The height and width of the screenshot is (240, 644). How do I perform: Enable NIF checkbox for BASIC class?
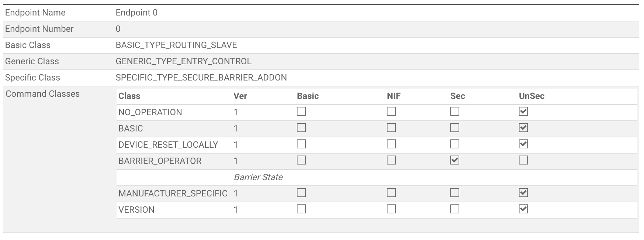coord(391,128)
